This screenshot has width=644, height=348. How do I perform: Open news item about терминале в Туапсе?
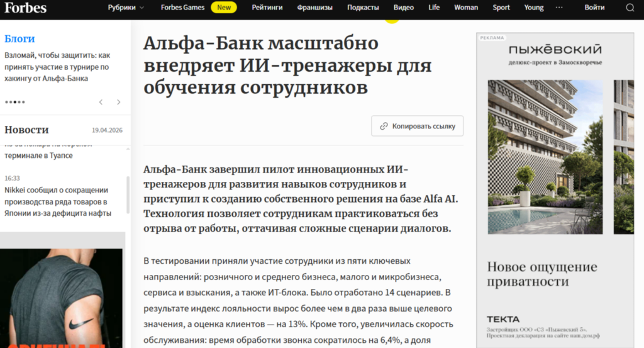click(38, 155)
